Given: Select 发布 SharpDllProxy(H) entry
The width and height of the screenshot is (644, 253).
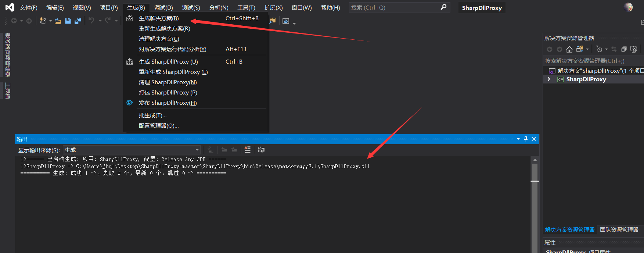Looking at the screenshot, I should [195, 103].
